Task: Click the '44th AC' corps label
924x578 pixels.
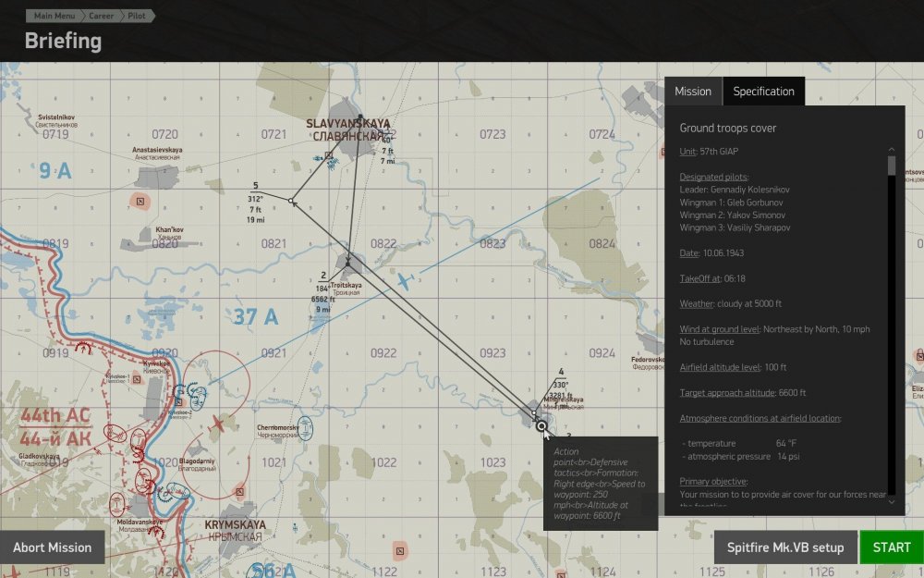Action: [55, 415]
